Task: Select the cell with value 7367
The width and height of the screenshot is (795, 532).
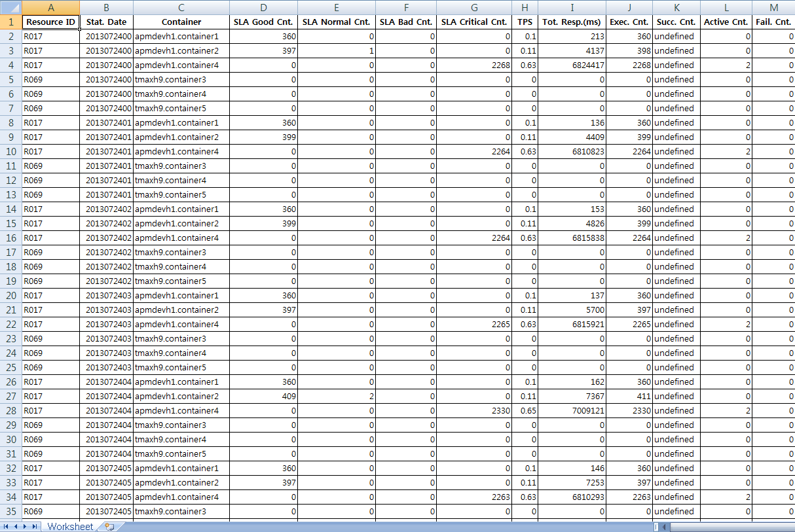Action: click(x=572, y=396)
